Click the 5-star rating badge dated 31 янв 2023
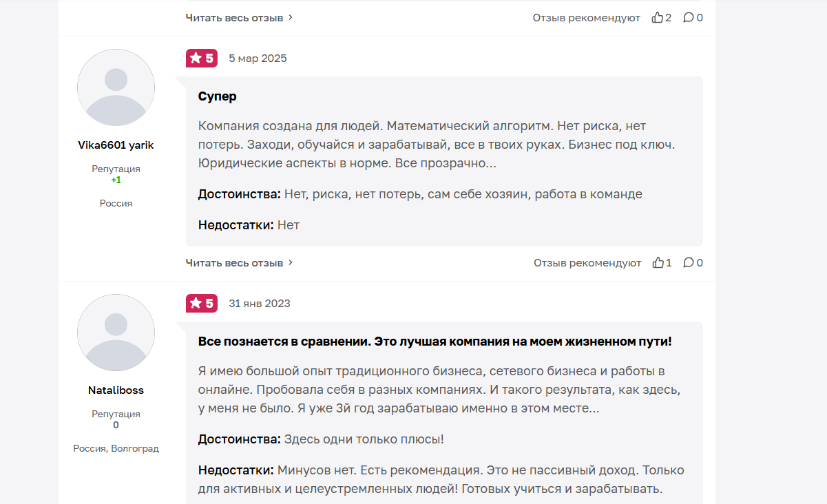Image resolution: width=827 pixels, height=504 pixels. click(202, 303)
